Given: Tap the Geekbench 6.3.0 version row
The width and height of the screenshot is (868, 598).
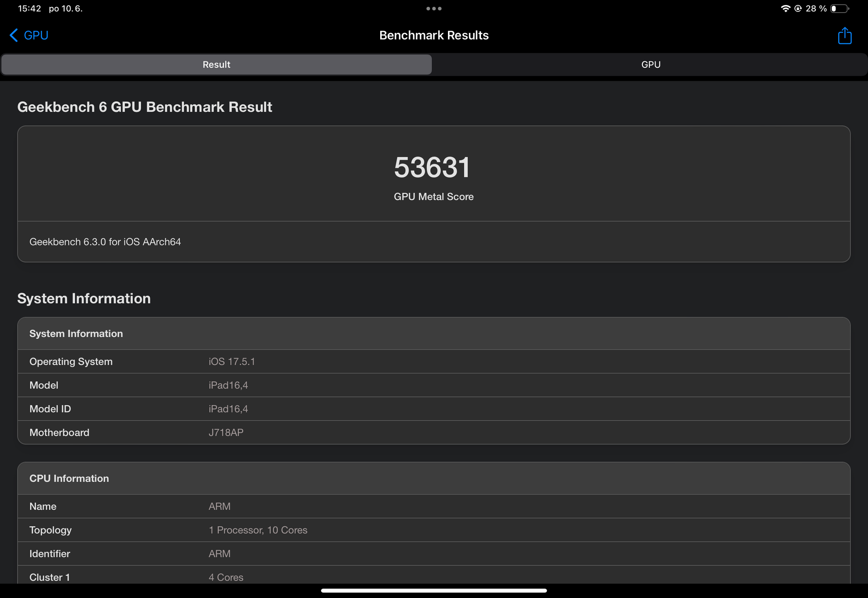Looking at the screenshot, I should pos(105,242).
